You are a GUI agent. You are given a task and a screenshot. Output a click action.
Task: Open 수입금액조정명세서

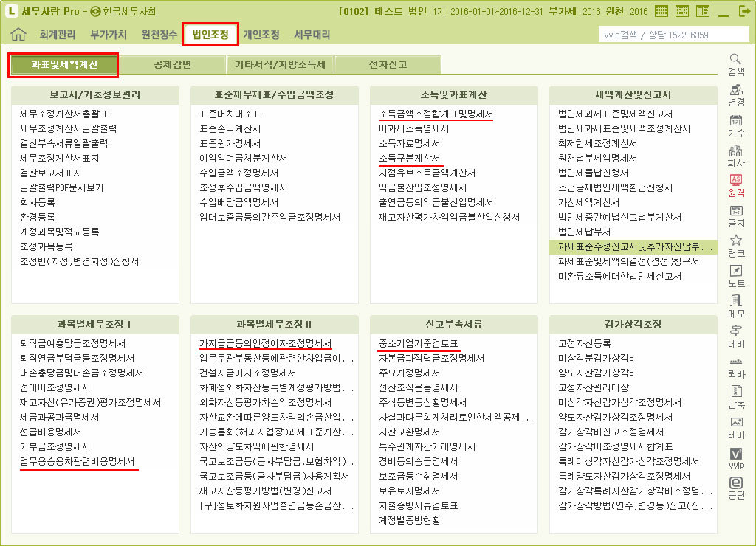(238, 173)
